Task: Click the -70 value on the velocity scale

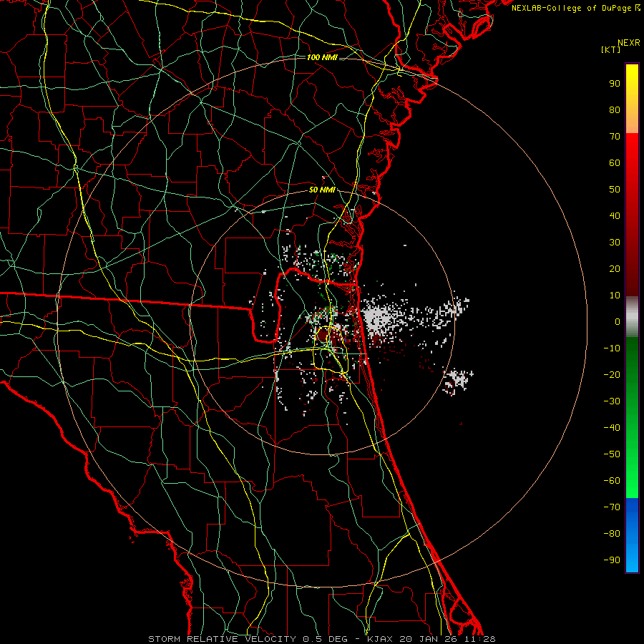Action: pos(612,507)
